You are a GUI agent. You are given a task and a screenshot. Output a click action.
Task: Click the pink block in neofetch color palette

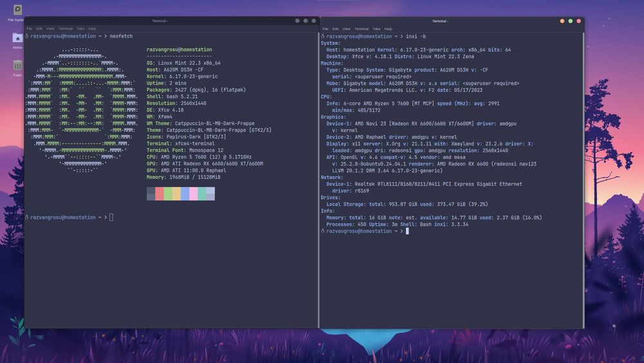click(193, 193)
